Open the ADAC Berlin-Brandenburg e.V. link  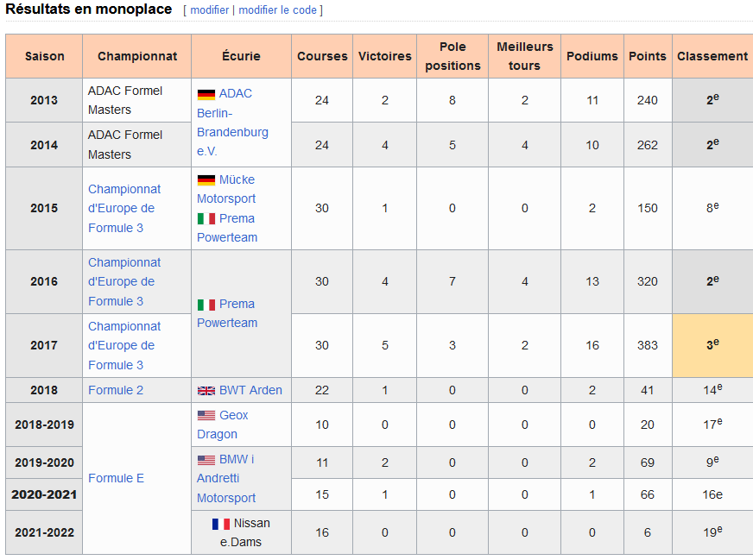click(232, 123)
